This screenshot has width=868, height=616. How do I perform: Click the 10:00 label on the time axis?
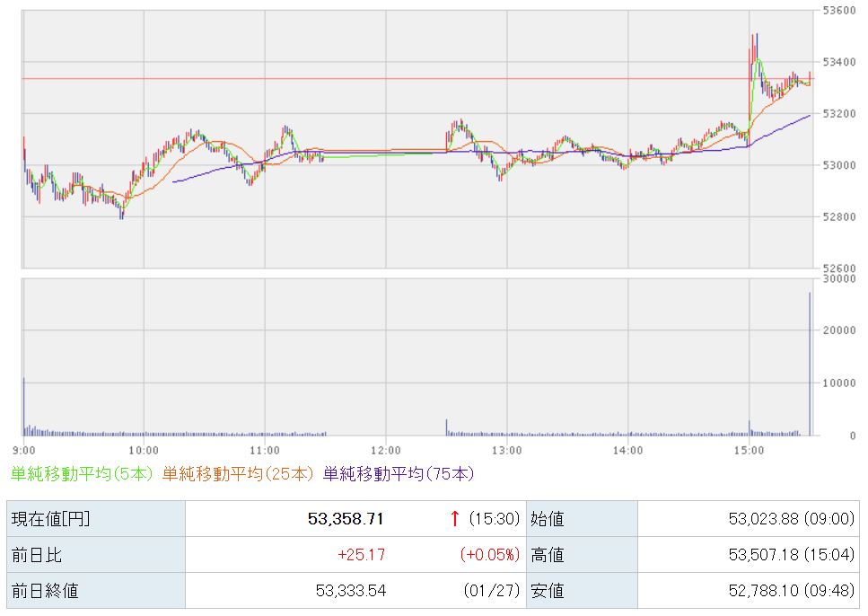(144, 449)
